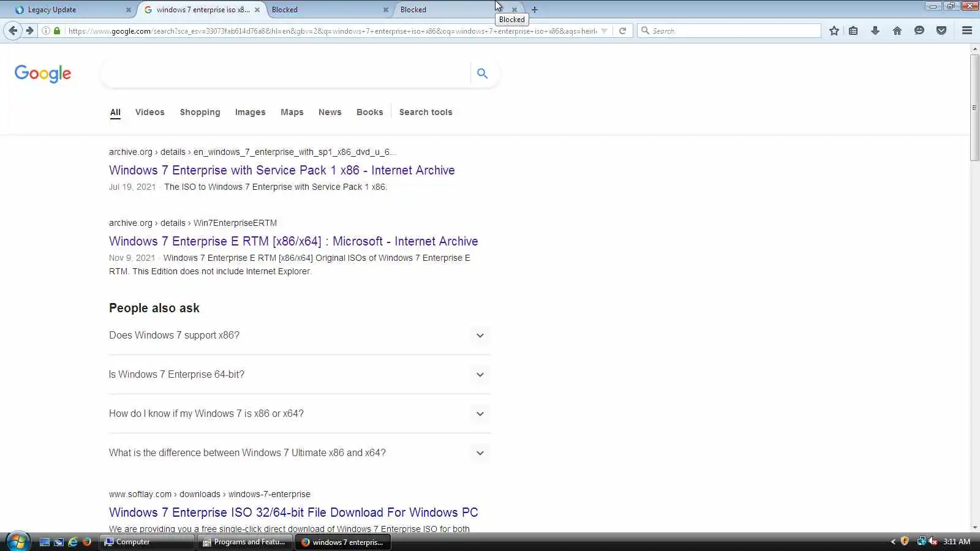This screenshot has height=551, width=980.
Task: Select the Books search filter
Action: tap(370, 112)
